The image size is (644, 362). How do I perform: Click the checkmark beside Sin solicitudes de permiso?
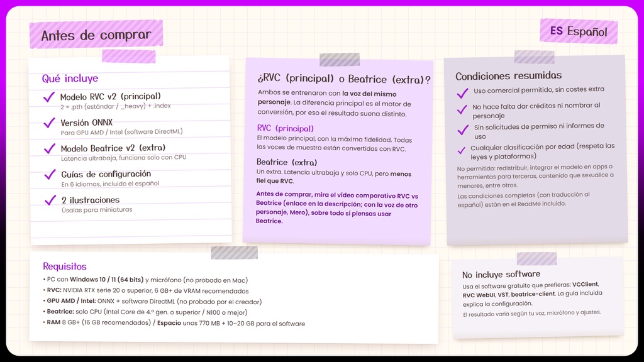463,130
